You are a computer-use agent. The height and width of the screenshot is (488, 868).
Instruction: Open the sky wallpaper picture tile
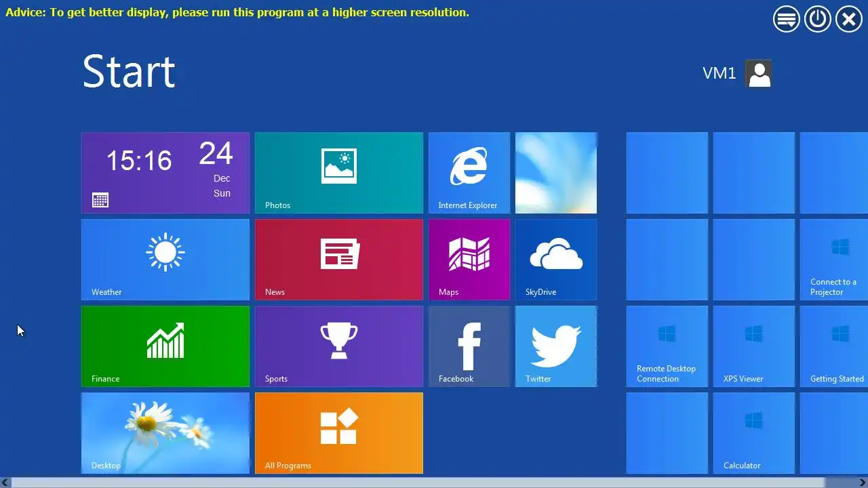[x=556, y=173]
